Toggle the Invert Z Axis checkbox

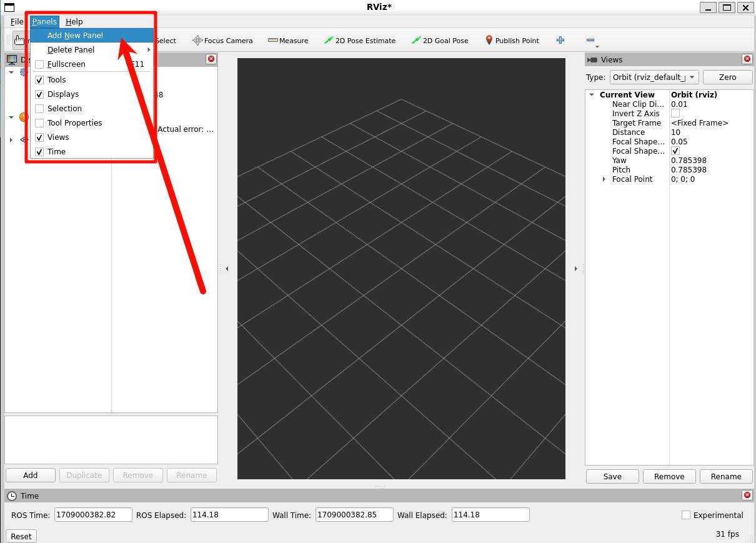point(675,114)
